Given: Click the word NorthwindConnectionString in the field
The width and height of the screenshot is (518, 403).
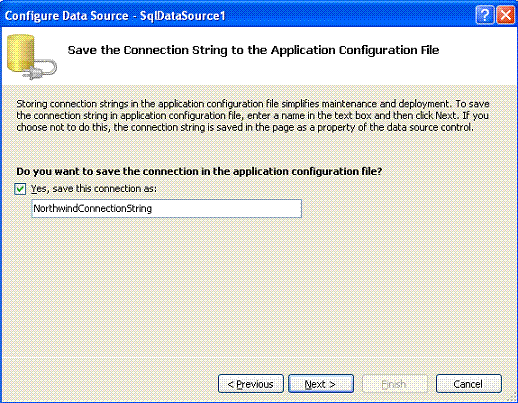Looking at the screenshot, I should tap(93, 209).
